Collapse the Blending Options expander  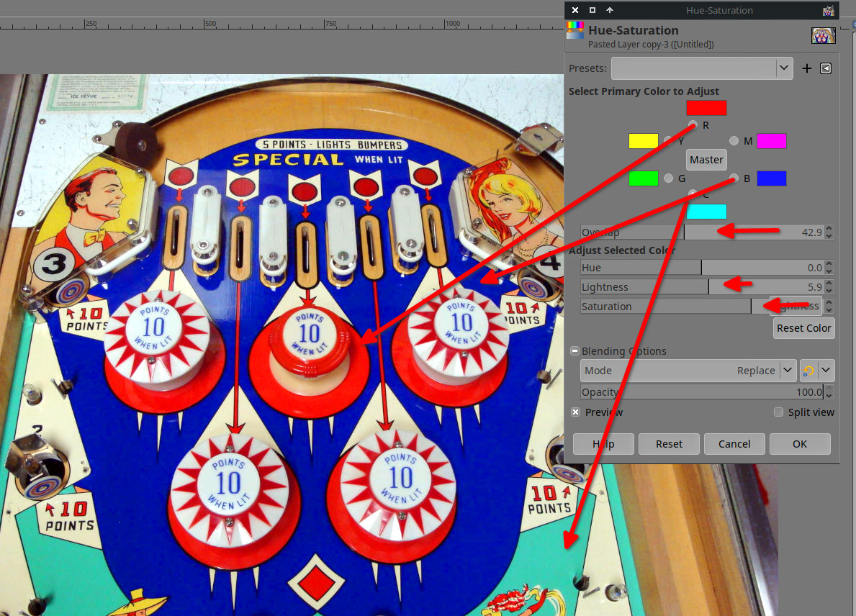pyautogui.click(x=575, y=351)
